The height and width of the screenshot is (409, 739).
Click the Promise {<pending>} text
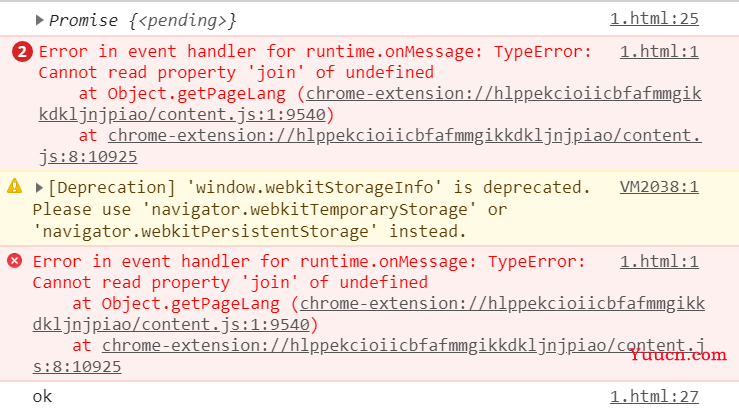(x=142, y=21)
